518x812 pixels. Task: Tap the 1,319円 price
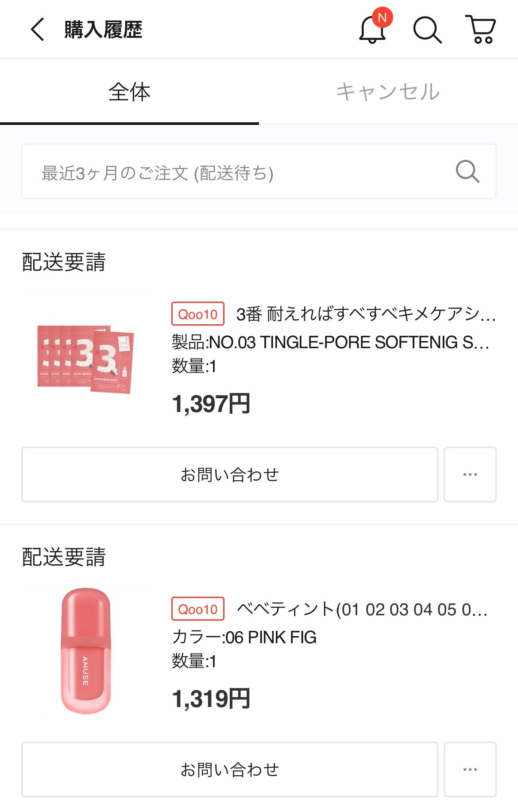pyautogui.click(x=211, y=699)
